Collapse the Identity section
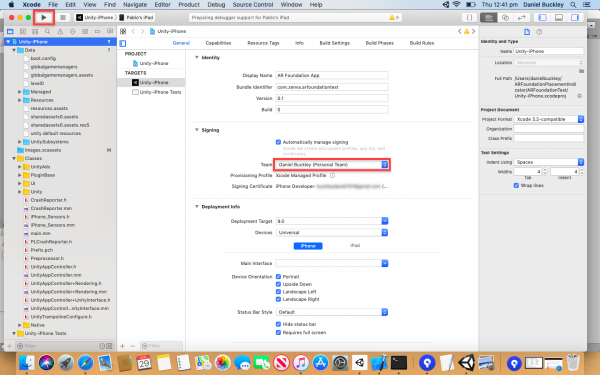The height and width of the screenshot is (375, 600). pyautogui.click(x=197, y=57)
